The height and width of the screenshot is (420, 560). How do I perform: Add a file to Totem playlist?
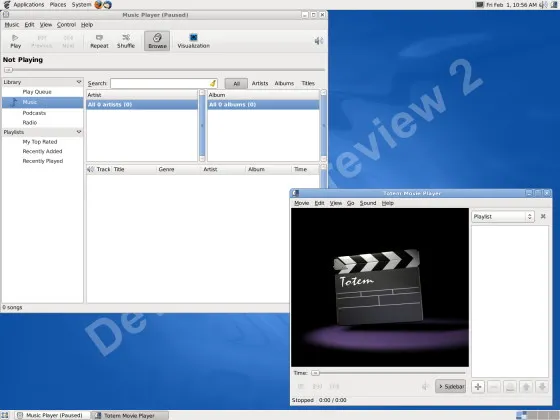click(x=478, y=387)
